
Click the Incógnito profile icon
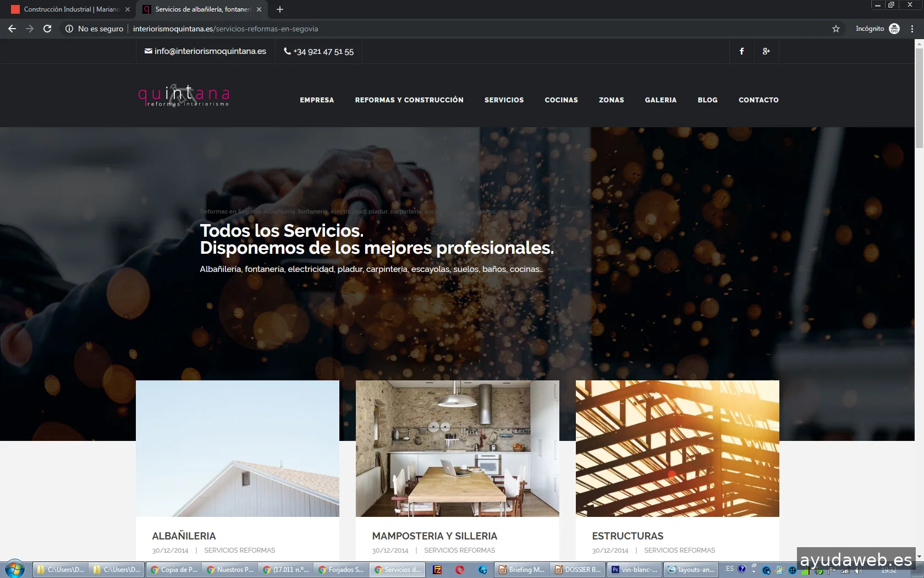(894, 29)
